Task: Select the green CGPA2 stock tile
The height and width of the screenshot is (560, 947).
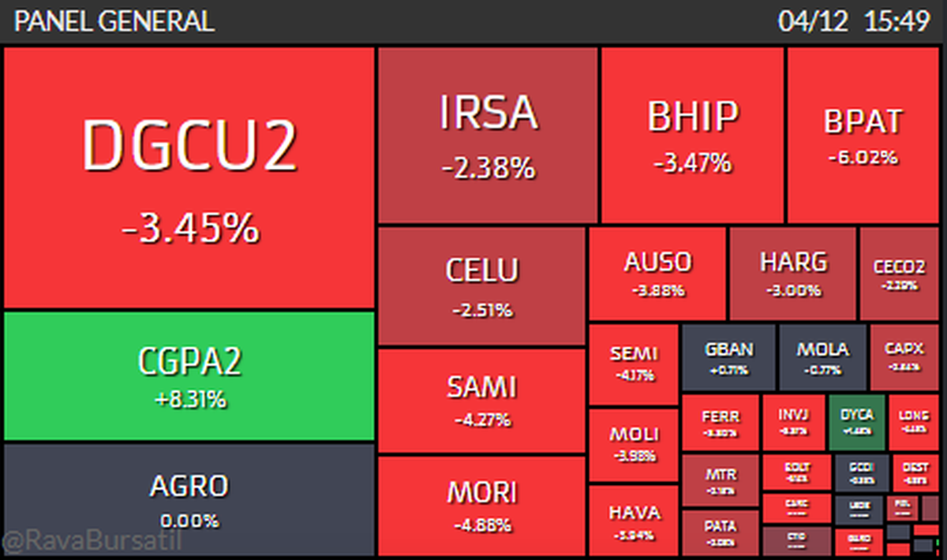Action: coord(189,376)
